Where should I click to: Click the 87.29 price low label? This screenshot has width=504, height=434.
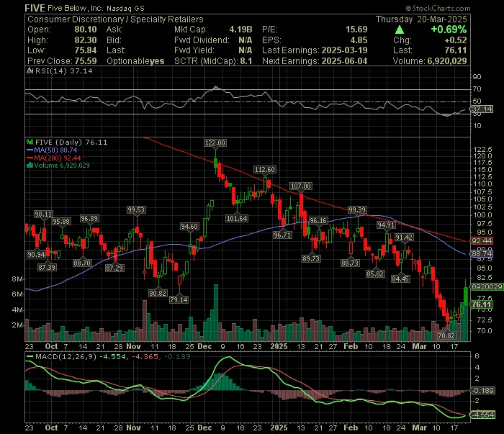click(x=114, y=268)
